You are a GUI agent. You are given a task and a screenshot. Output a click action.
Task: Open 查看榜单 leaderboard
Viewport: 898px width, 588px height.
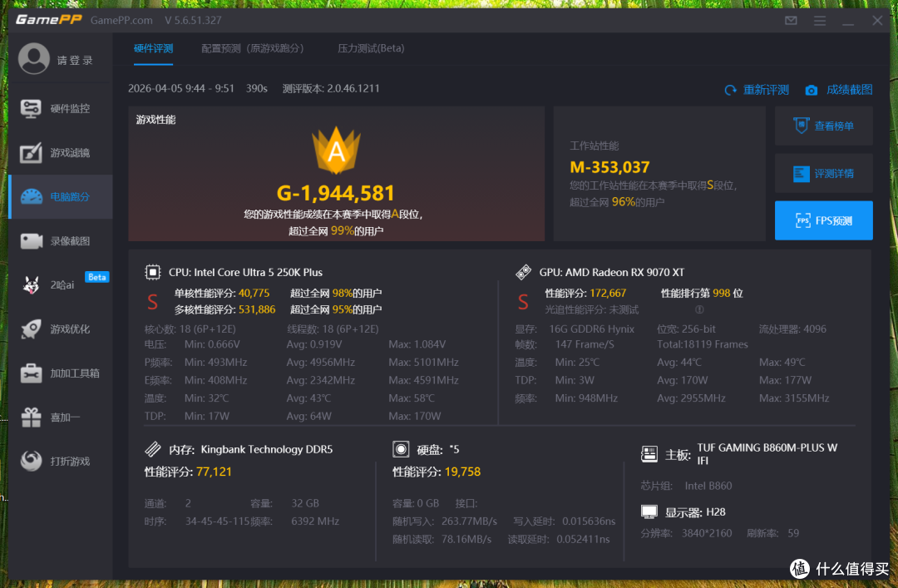coord(823,126)
